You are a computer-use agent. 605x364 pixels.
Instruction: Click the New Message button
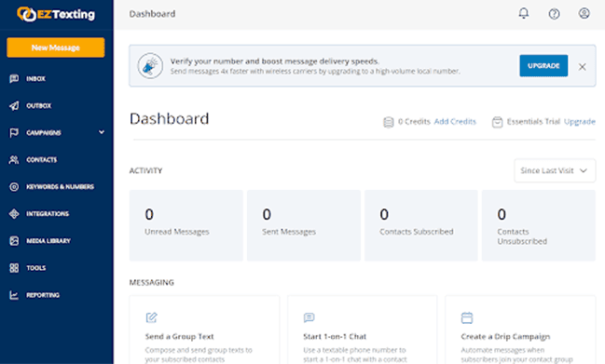pos(56,47)
